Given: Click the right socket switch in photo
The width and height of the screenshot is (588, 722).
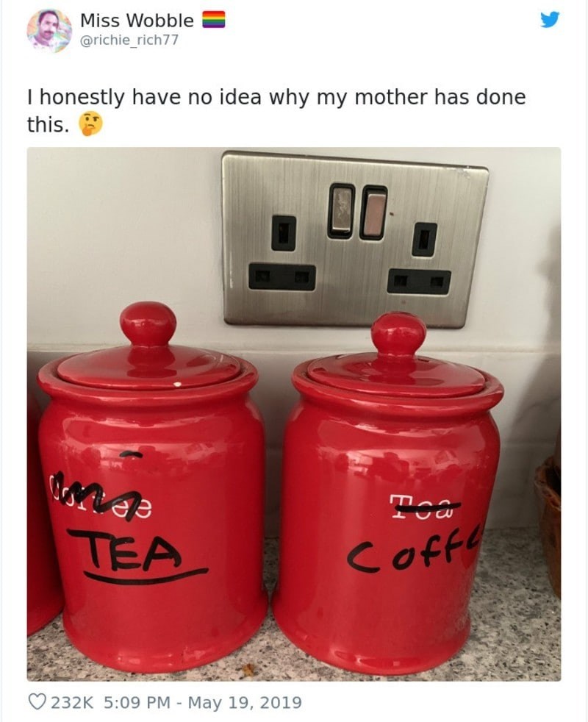Looking at the screenshot, I should tap(373, 212).
